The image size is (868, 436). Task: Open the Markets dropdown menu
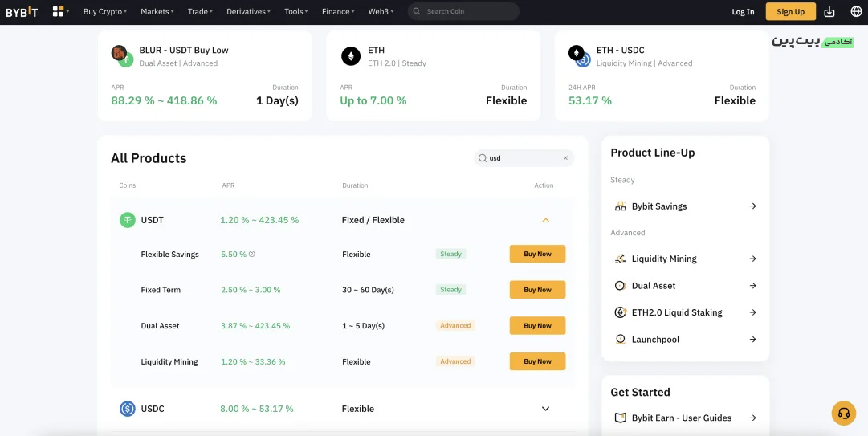[x=157, y=11]
